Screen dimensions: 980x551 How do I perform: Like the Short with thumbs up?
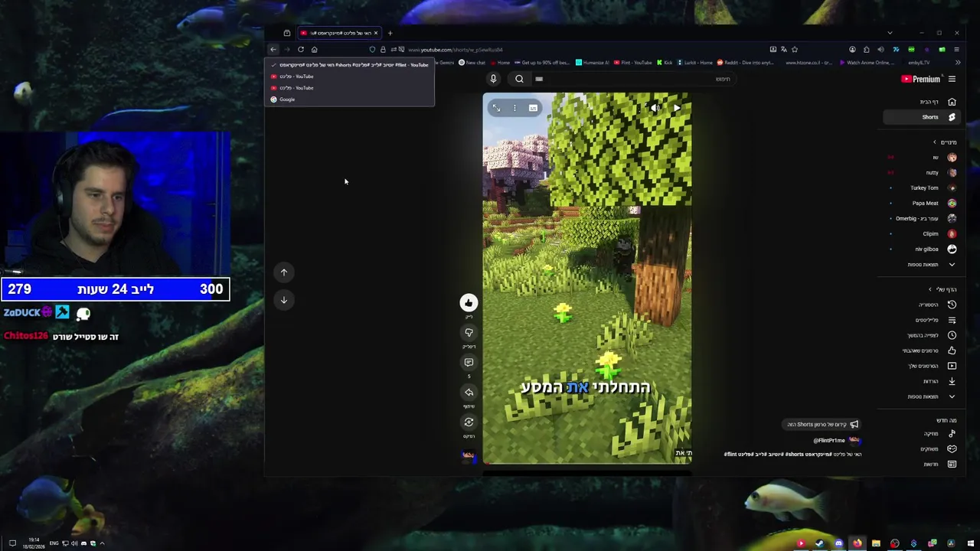coord(469,303)
